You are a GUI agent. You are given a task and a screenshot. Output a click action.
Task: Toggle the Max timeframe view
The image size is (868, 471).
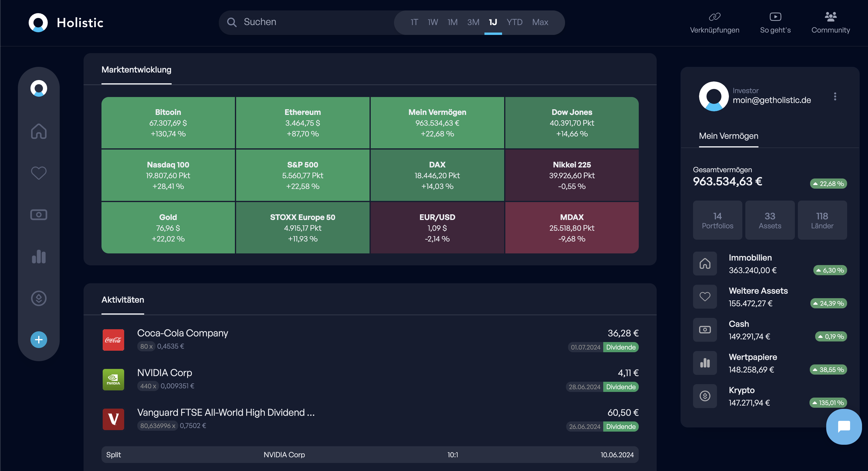(x=540, y=22)
